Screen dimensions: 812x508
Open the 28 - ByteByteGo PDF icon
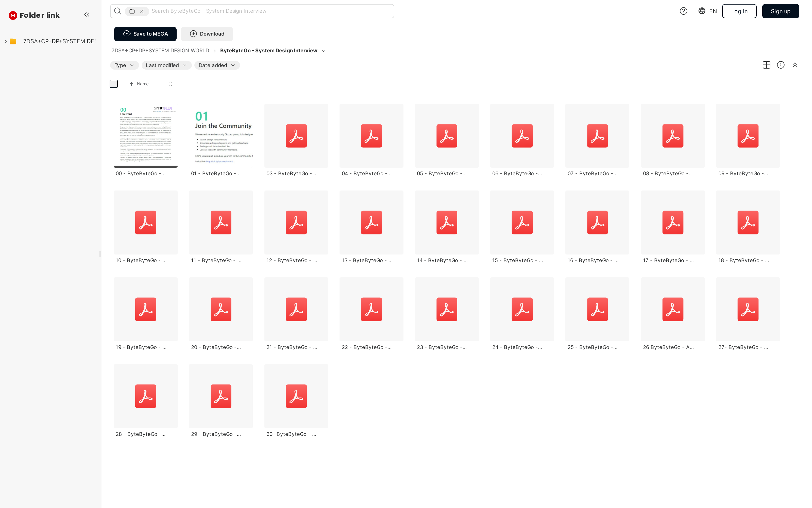pyautogui.click(x=146, y=396)
